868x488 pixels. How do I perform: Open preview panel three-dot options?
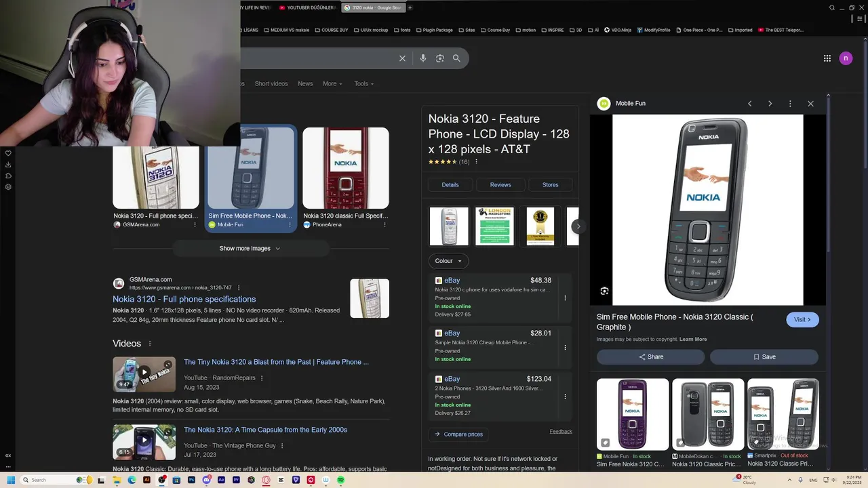tap(790, 104)
